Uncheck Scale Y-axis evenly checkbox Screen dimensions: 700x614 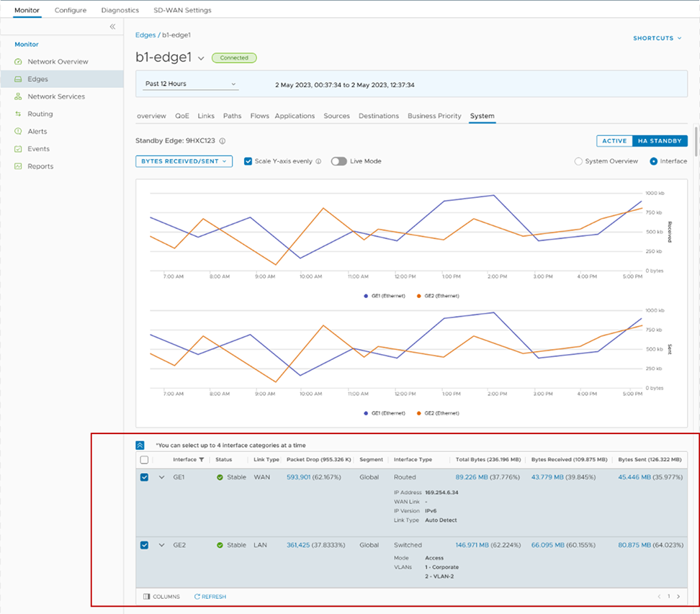[x=248, y=161]
